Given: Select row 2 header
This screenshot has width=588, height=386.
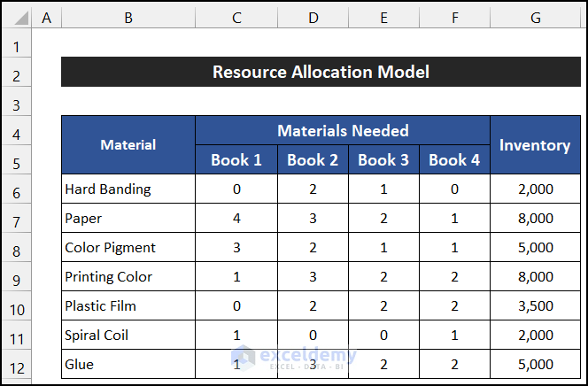Looking at the screenshot, I should 18,73.
